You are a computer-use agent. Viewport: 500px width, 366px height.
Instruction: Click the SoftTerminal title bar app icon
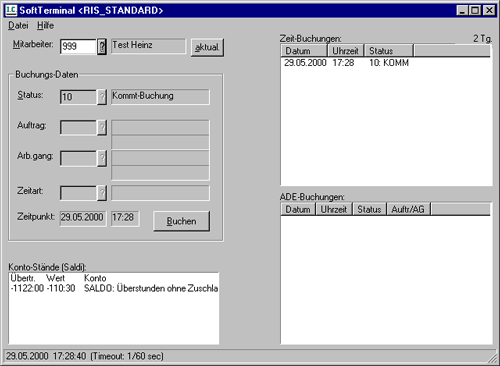[x=11, y=10]
